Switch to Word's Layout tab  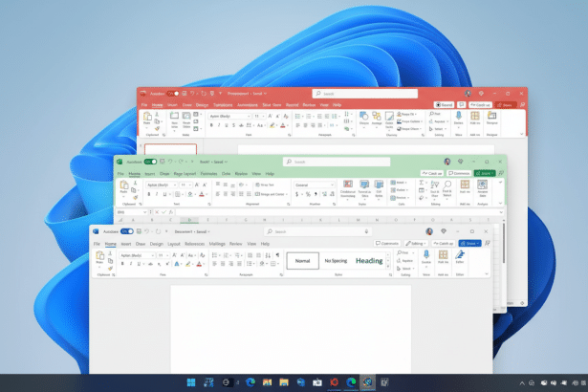point(174,244)
